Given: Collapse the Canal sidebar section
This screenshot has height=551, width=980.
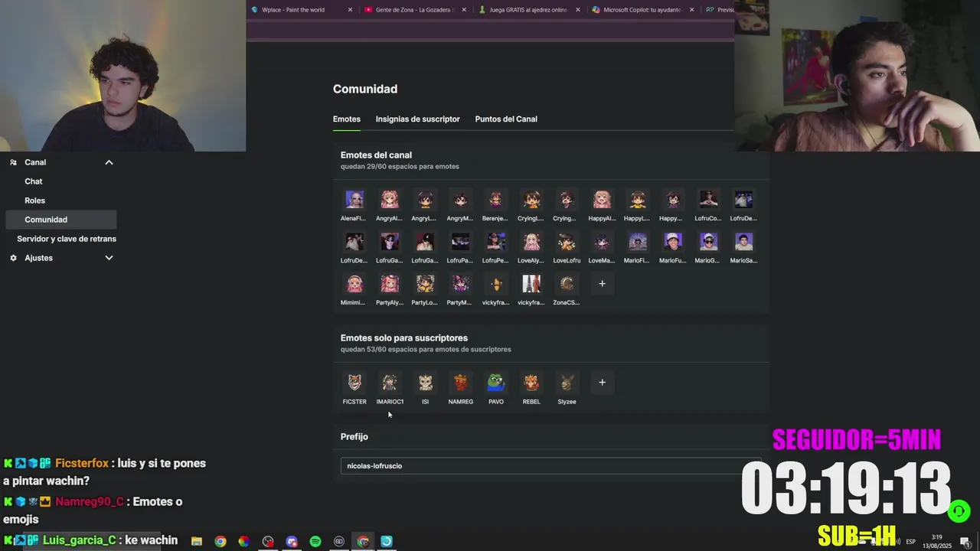Looking at the screenshot, I should [109, 162].
